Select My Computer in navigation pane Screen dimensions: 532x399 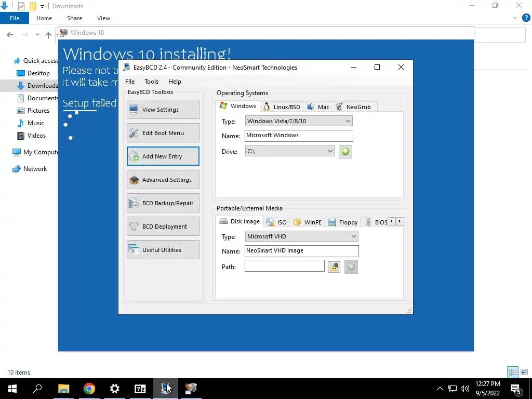[x=35, y=152]
